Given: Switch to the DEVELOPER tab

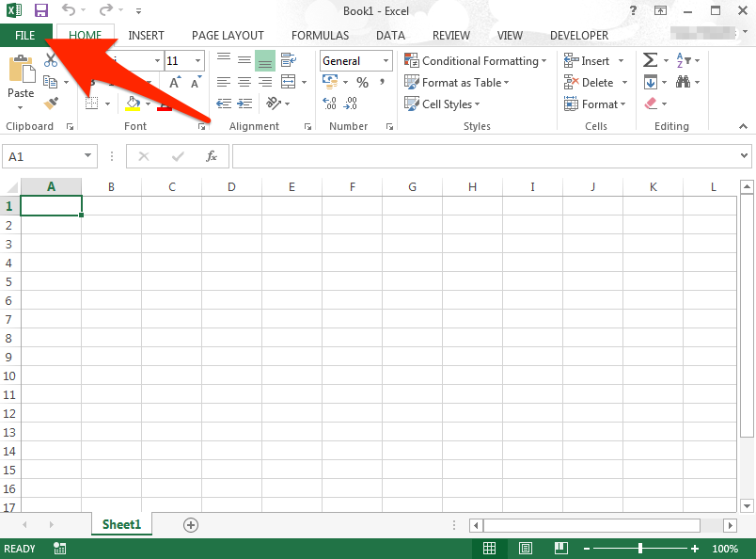Looking at the screenshot, I should click(579, 35).
